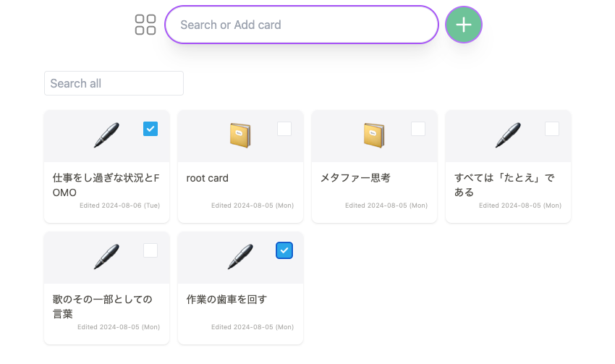Click edited date on 作業の歯車を回す card
This screenshot has height=364, width=615.
pos(253,327)
